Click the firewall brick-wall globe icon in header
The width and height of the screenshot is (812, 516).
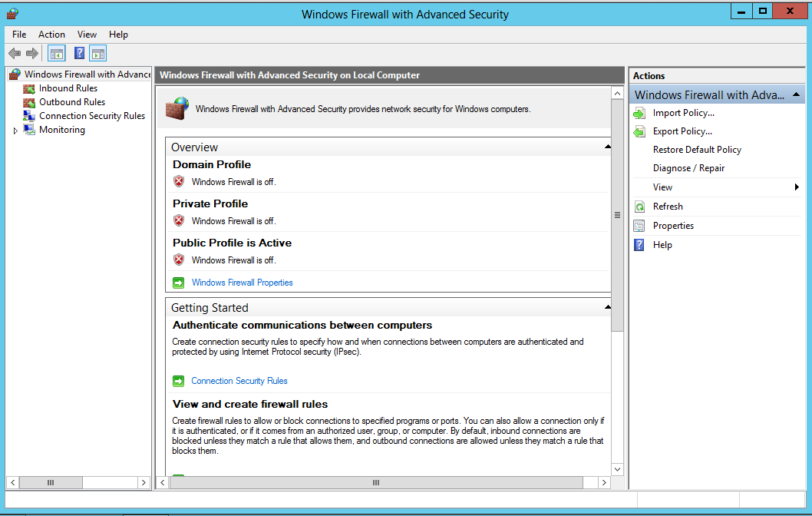point(177,108)
